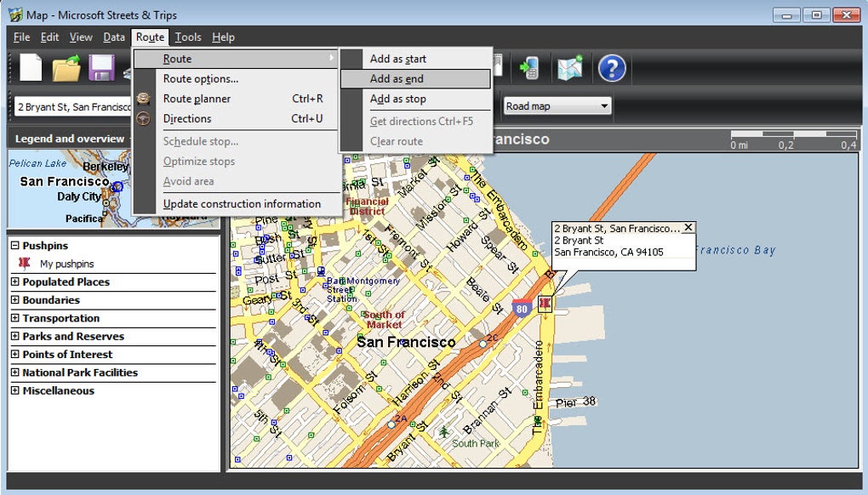Select Route planner menu entry
This screenshot has width=868, height=495.
[236, 99]
